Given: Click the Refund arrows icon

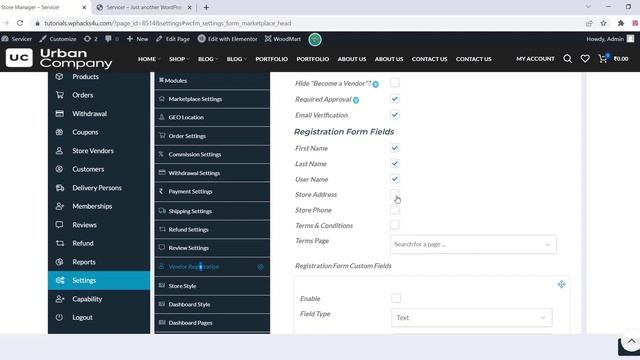Looking at the screenshot, I should 60,243.
